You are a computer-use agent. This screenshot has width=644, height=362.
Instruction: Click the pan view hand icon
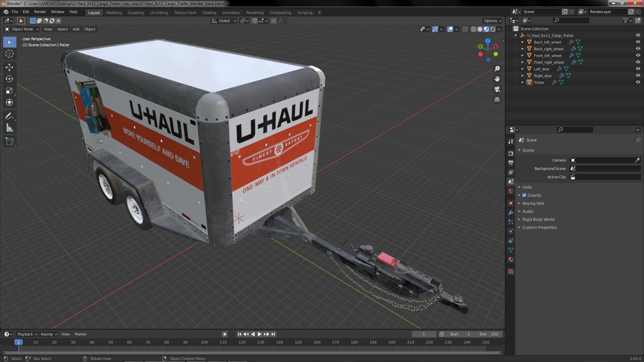[497, 79]
